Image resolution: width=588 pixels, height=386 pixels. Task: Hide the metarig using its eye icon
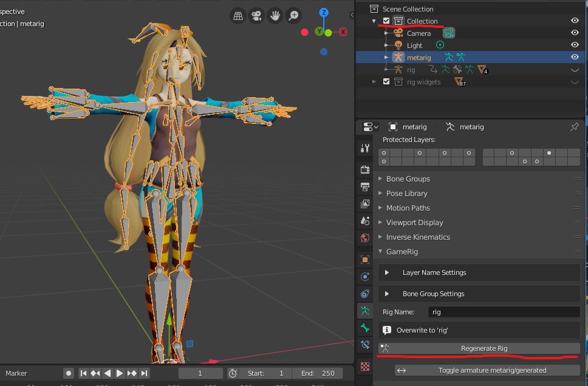pos(575,57)
